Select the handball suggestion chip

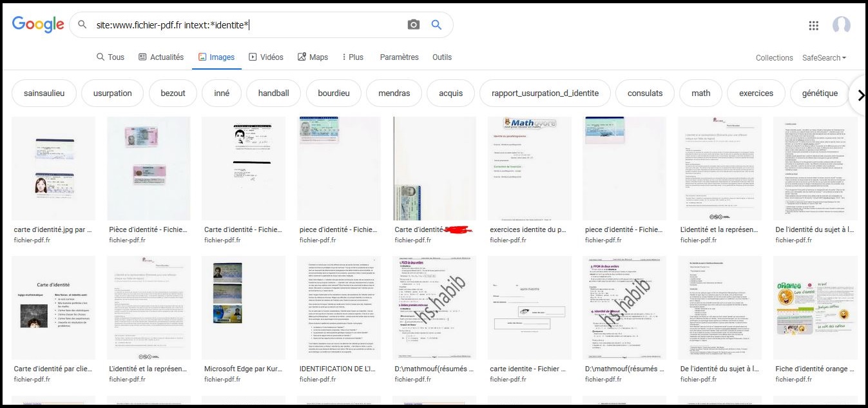(x=273, y=93)
